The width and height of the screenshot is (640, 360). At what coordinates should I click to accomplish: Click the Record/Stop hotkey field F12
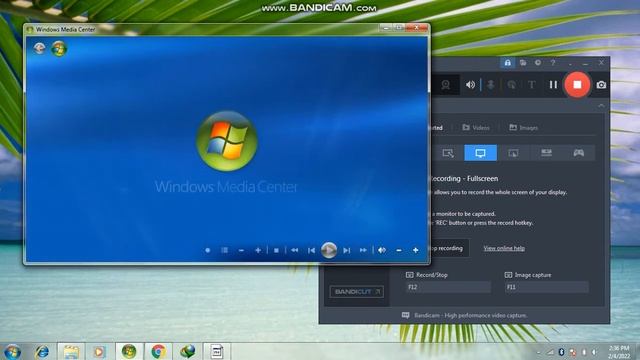coord(448,287)
